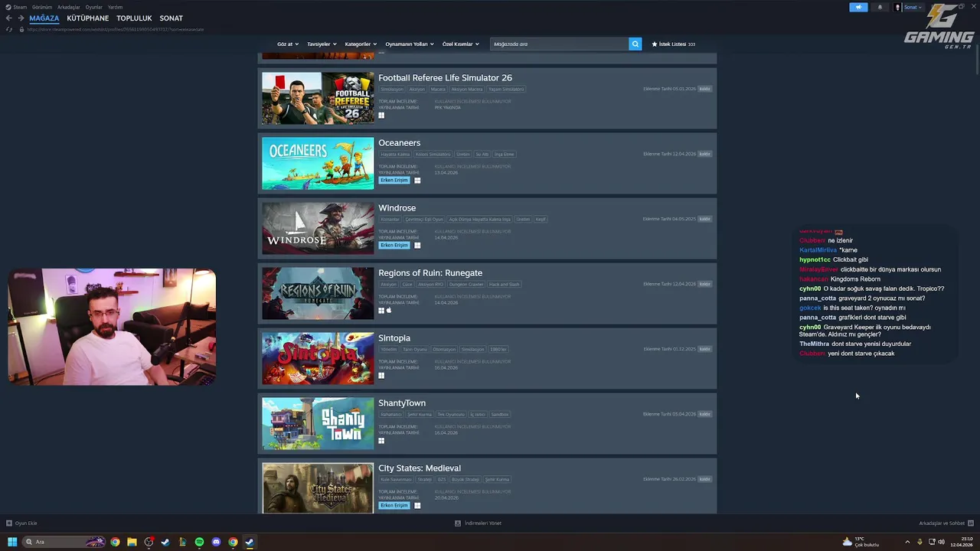Click the Apple platform icon under Regions of Ruin
The height and width of the screenshot is (551, 980).
click(x=389, y=310)
